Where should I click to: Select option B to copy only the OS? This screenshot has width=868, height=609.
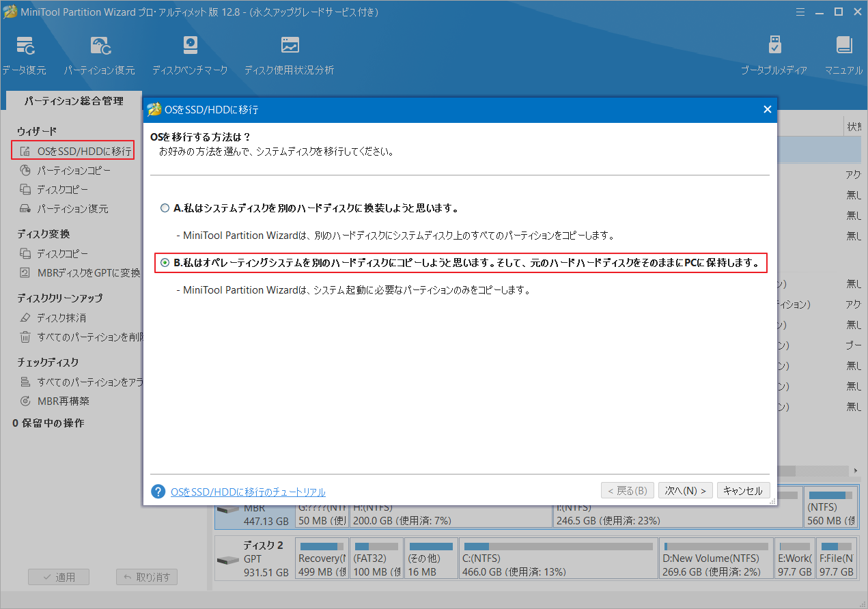point(165,262)
